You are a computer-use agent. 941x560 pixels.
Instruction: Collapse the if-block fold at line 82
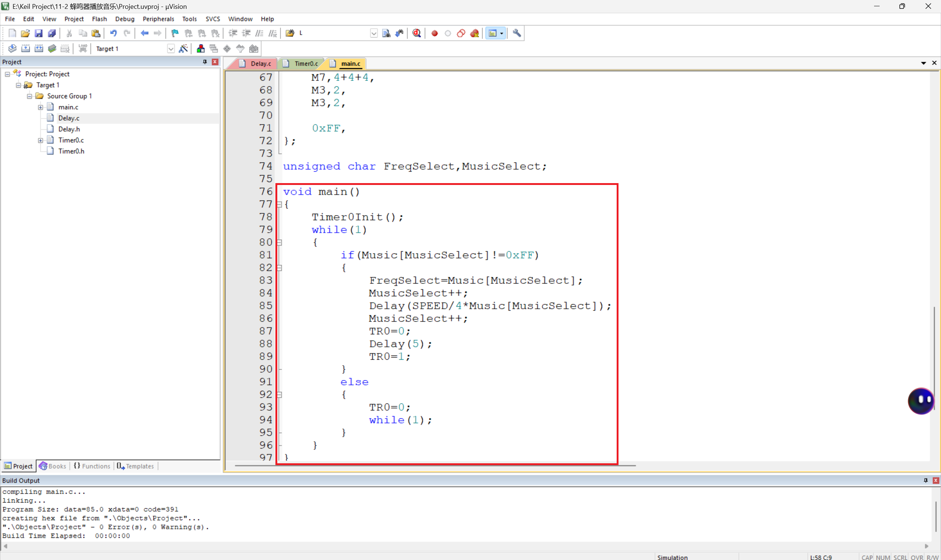pos(279,268)
